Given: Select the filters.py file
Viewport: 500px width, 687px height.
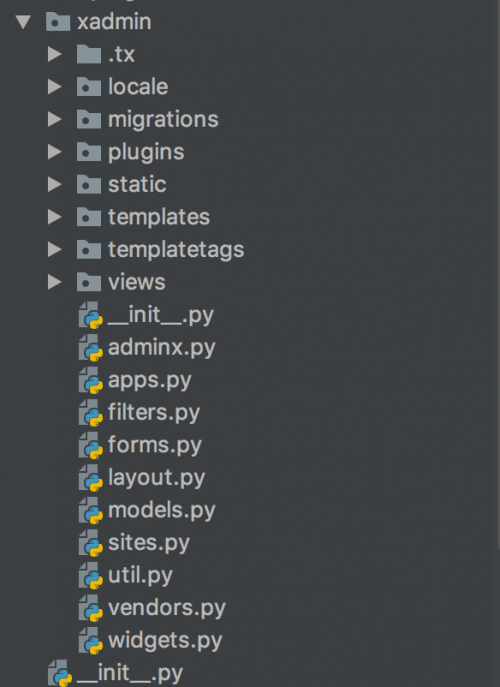Looking at the screenshot, I should 154,413.
